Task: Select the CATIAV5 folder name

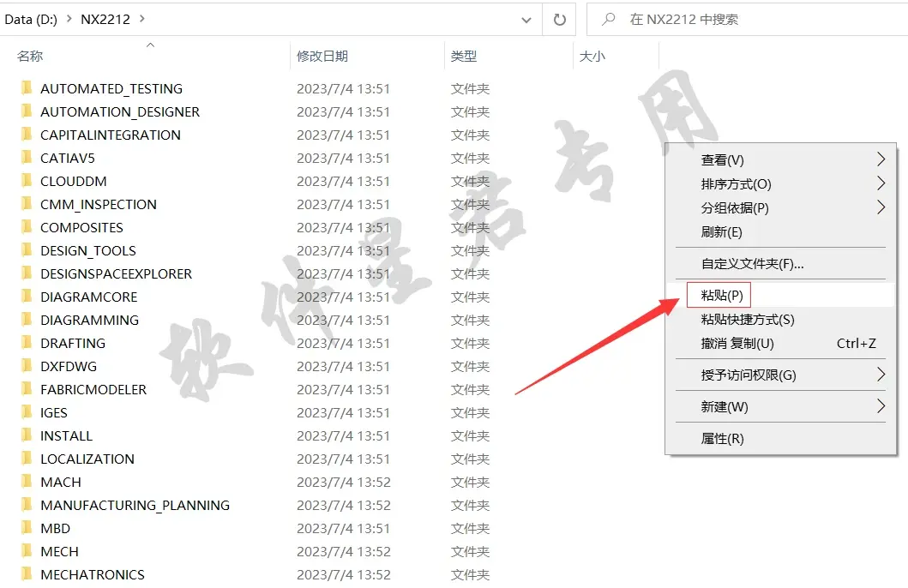Action: (x=68, y=158)
